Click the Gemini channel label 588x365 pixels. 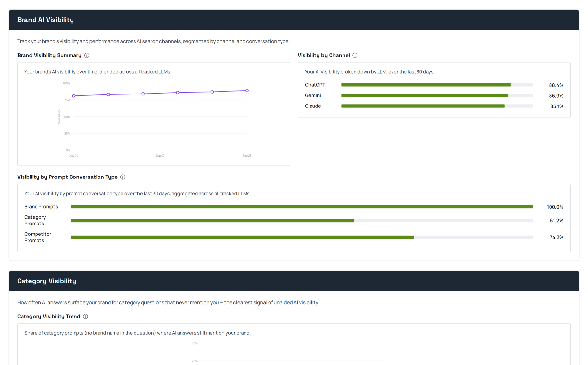pos(313,95)
